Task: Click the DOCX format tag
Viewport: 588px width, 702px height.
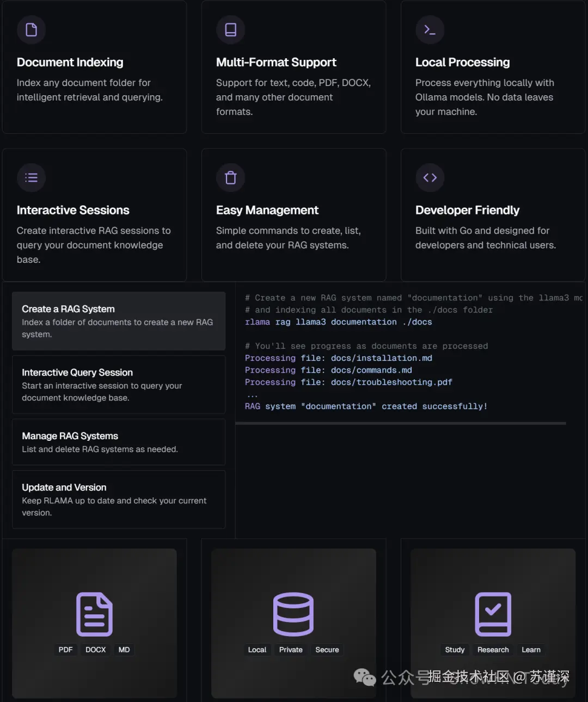Action: [96, 650]
